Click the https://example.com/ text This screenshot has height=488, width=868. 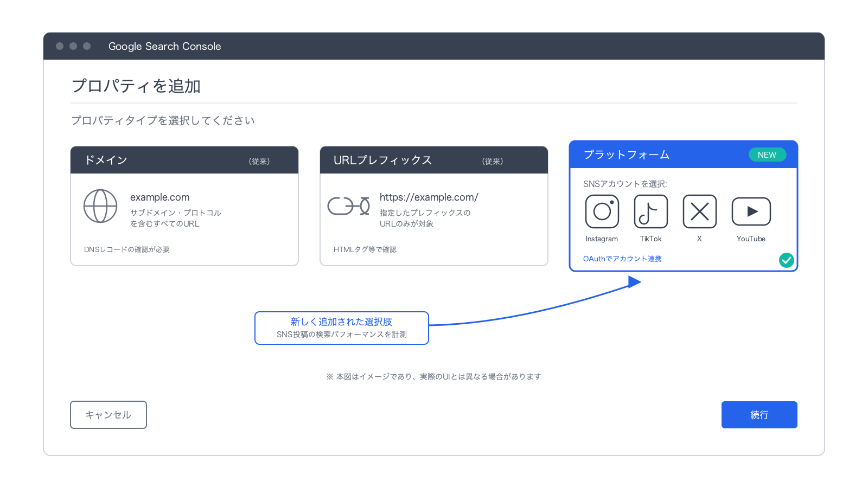click(429, 197)
